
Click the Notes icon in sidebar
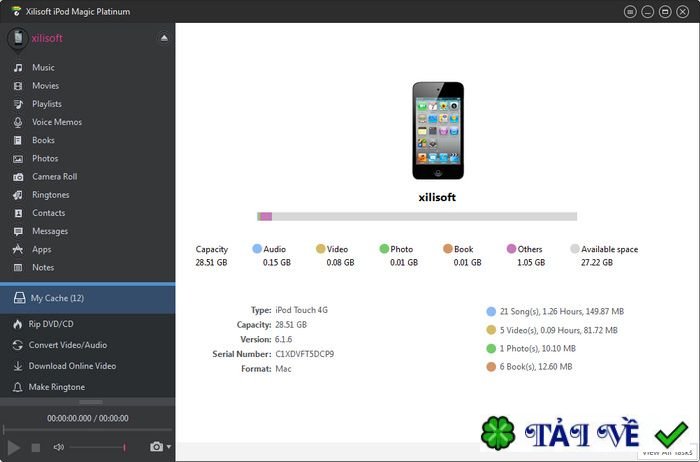(x=18, y=268)
